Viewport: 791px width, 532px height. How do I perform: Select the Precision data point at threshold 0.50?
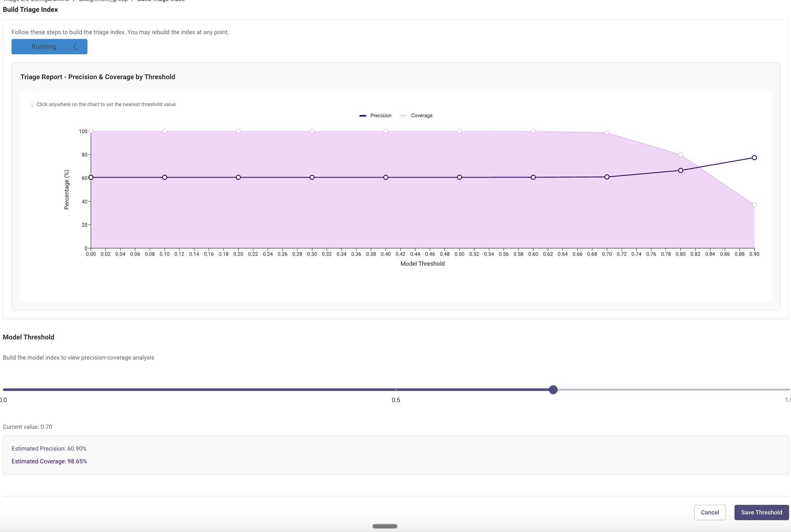click(459, 178)
